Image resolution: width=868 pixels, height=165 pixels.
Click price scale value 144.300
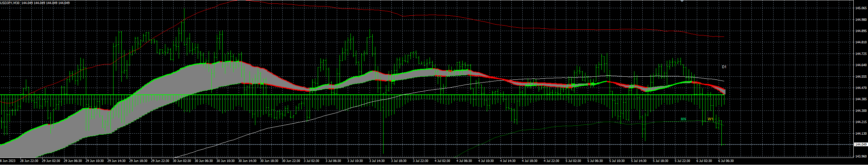point(861,111)
